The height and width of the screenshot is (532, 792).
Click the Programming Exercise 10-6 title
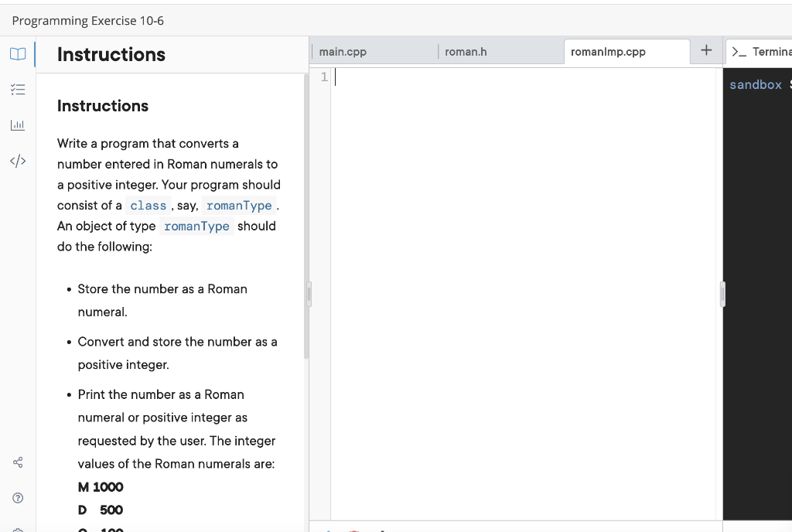(87, 21)
